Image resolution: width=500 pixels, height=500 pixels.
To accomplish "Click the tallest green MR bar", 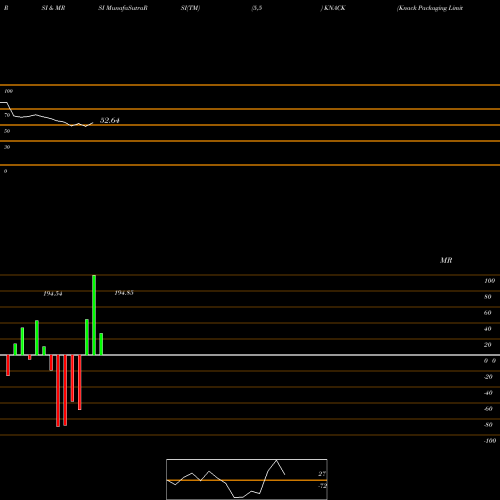I will [x=94, y=315].
